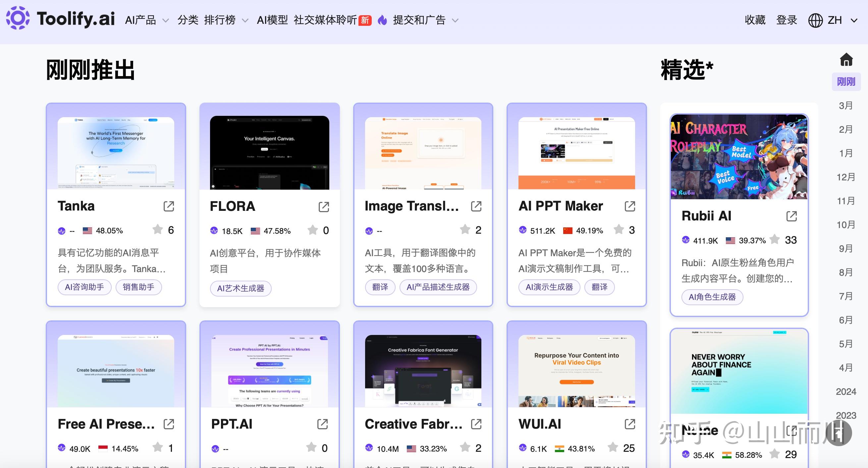
Task: Star the PPT.AI card
Action: click(311, 447)
